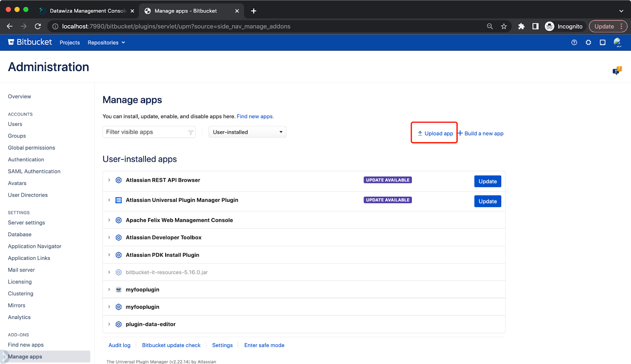Click the Atlassian REST API Browser app icon

point(118,180)
